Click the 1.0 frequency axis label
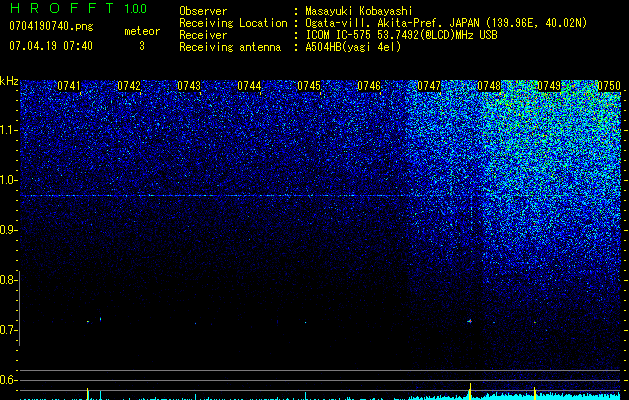The height and width of the screenshot is (400, 629). coord(9,180)
